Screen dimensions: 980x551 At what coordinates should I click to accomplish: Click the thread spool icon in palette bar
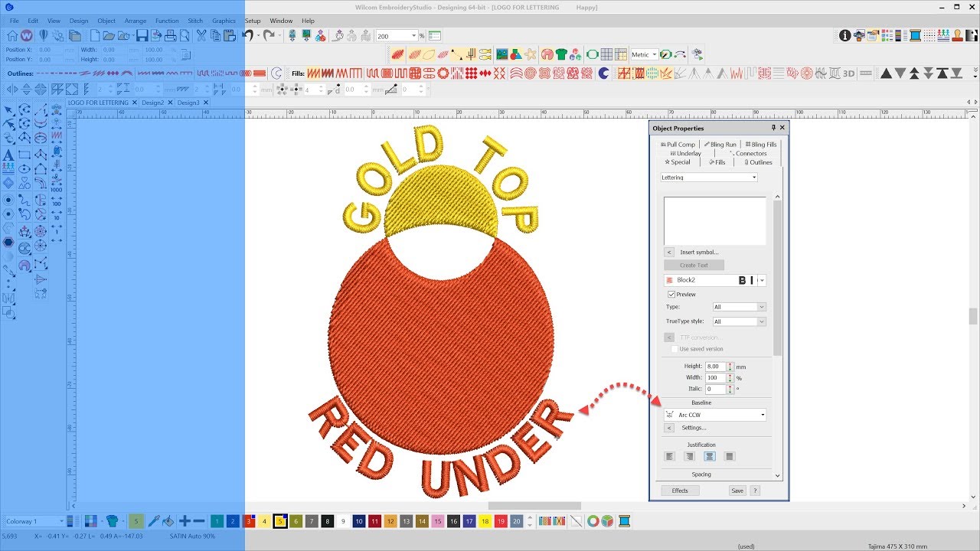[624, 521]
